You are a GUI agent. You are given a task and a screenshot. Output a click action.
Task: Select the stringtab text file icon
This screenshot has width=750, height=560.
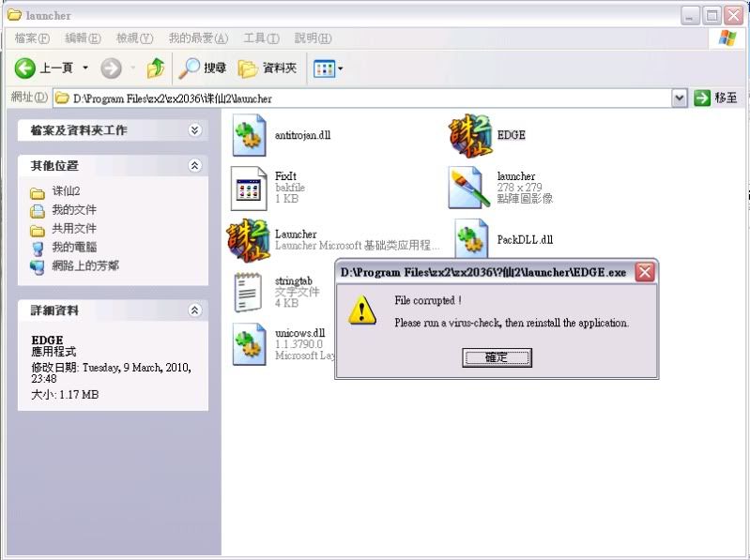tap(249, 292)
